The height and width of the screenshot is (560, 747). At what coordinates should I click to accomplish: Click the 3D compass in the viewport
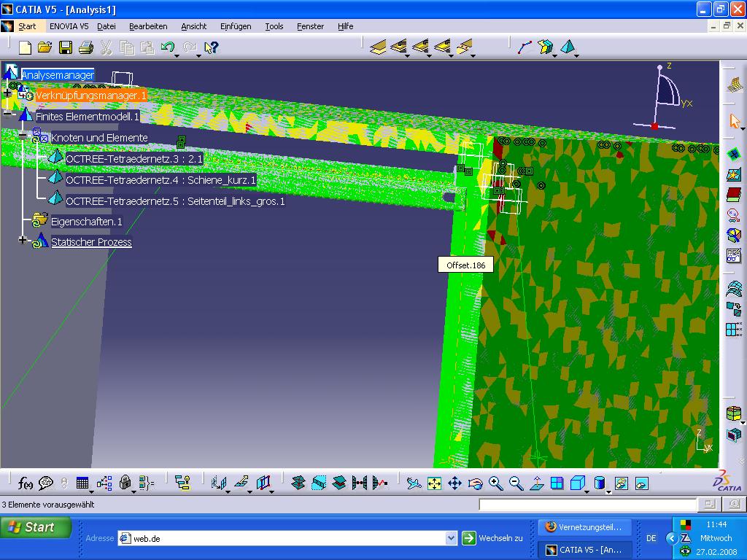pos(663,98)
